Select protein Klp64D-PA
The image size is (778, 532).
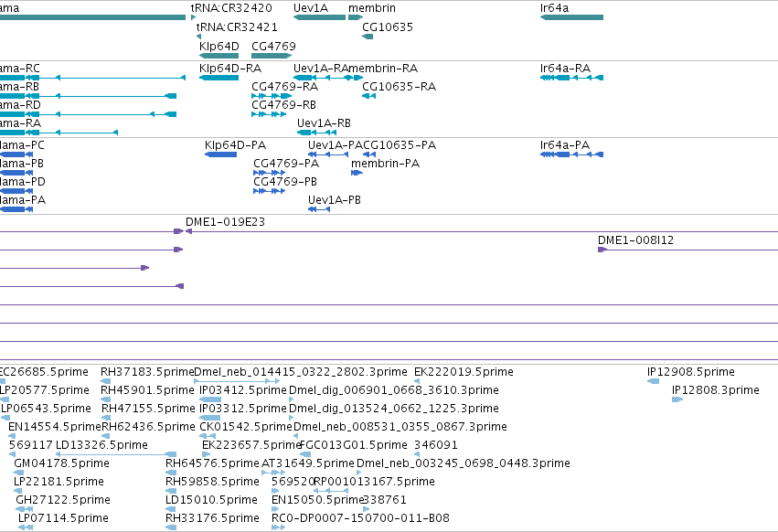(x=221, y=154)
